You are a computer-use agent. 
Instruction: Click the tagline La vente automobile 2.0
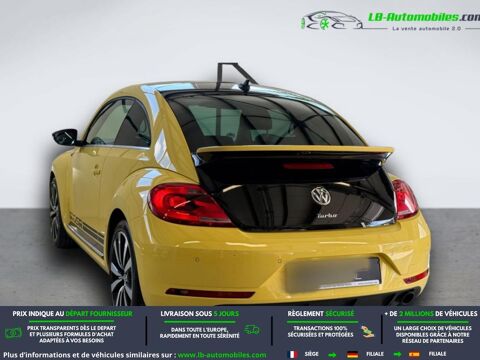pyautogui.click(x=427, y=29)
